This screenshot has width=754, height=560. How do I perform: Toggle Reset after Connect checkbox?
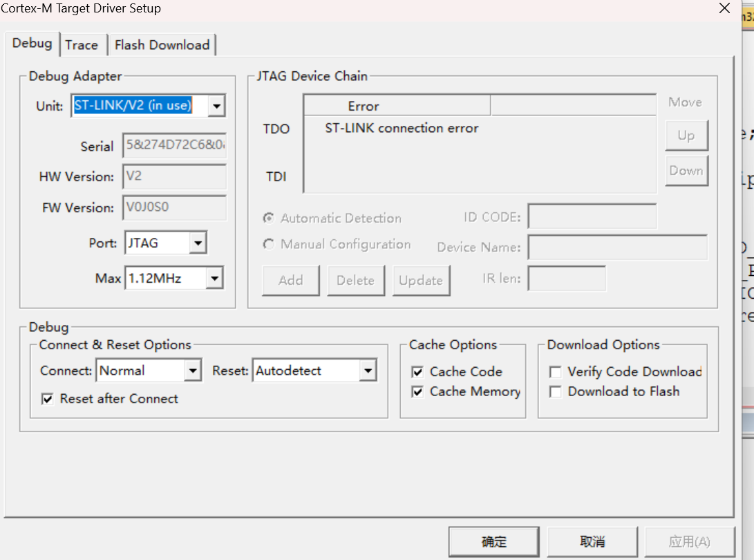click(48, 400)
